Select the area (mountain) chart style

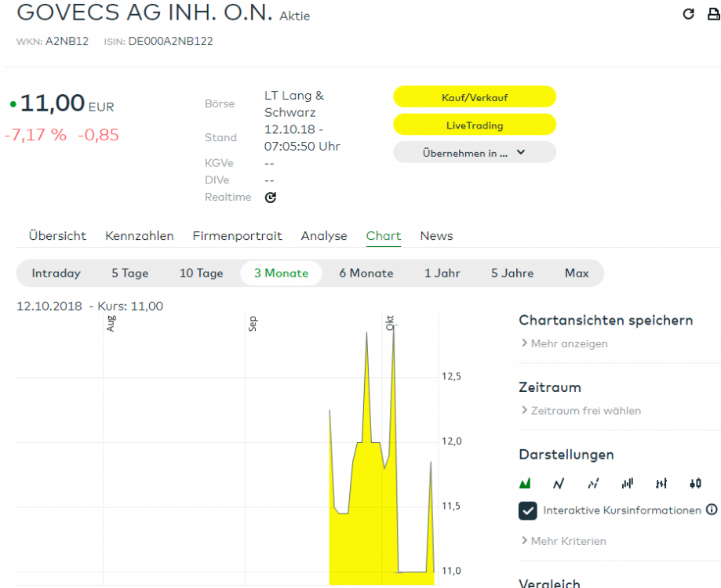(525, 484)
